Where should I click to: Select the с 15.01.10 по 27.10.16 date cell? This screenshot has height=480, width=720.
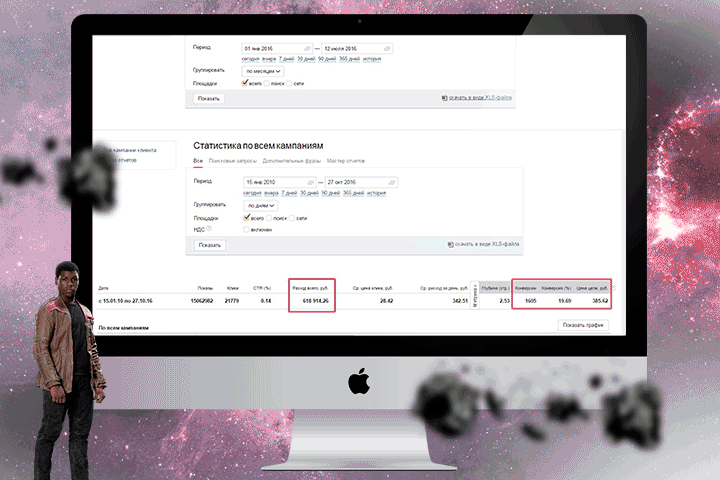(125, 301)
